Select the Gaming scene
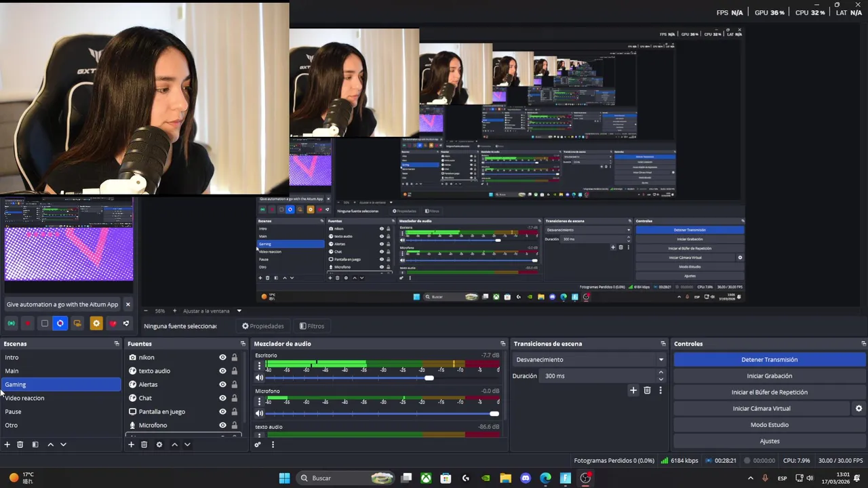The height and width of the screenshot is (488, 868). pos(61,384)
